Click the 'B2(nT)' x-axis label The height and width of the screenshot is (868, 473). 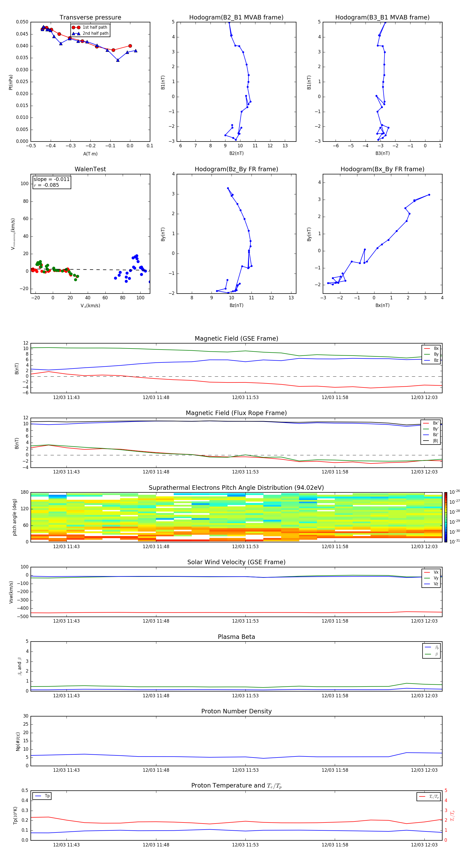tap(236, 153)
